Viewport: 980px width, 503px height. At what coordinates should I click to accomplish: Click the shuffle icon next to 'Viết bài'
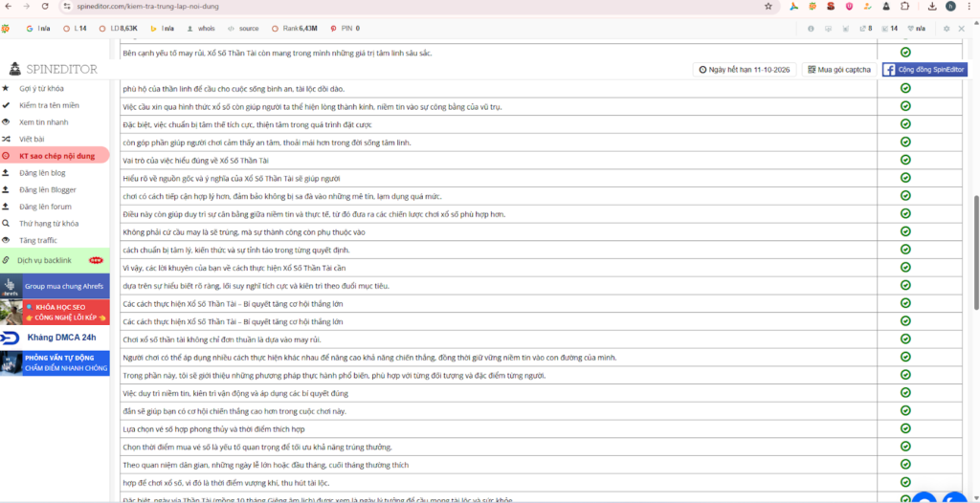6,139
